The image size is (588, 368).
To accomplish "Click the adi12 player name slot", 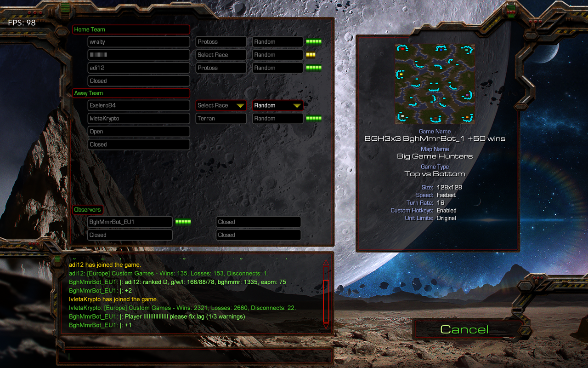I will tap(139, 68).
